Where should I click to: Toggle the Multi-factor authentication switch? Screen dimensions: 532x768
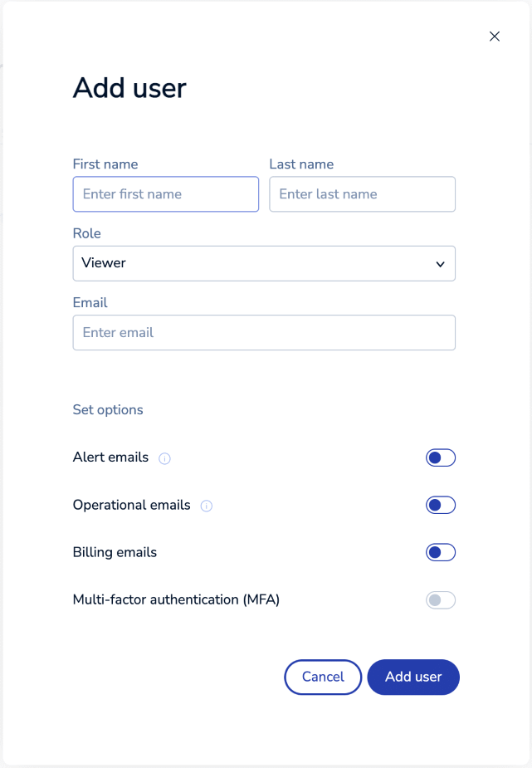click(x=441, y=599)
